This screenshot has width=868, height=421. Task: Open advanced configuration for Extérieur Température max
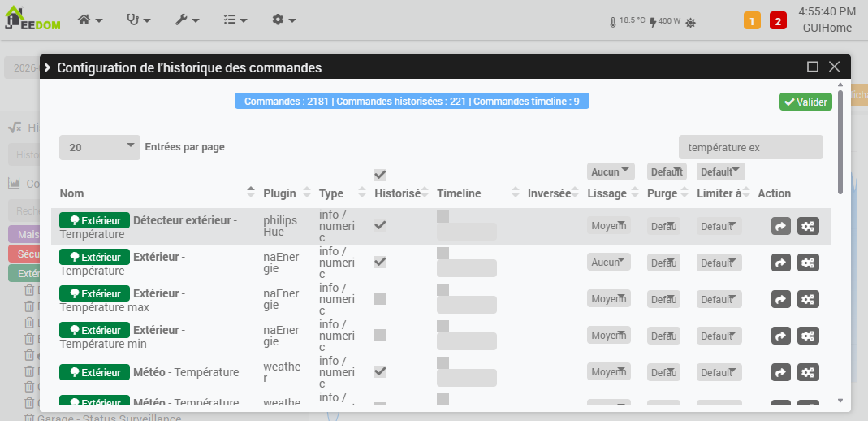[x=808, y=299]
